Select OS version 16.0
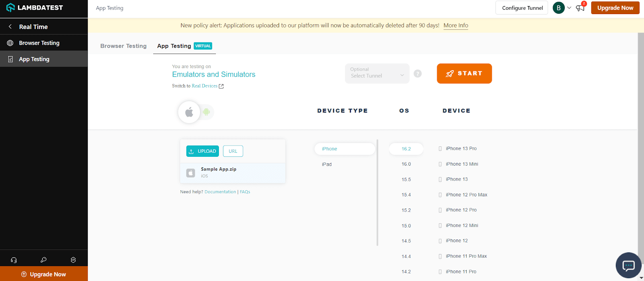 pyautogui.click(x=406, y=164)
